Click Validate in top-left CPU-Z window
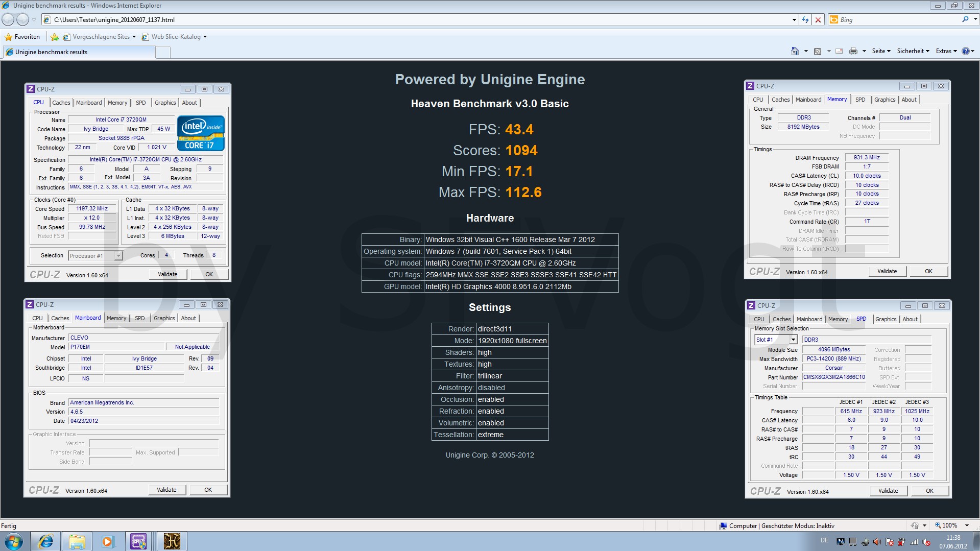The image size is (980, 551). click(x=168, y=274)
